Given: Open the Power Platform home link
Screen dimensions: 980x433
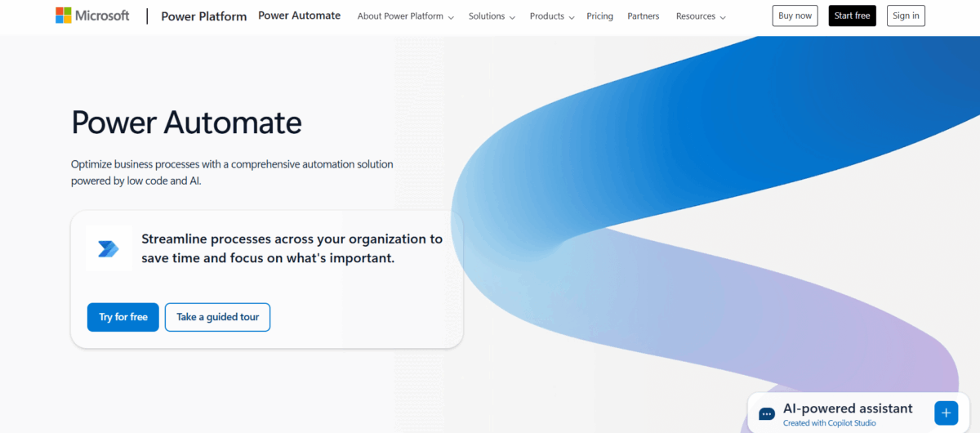Looking at the screenshot, I should click(x=204, y=16).
